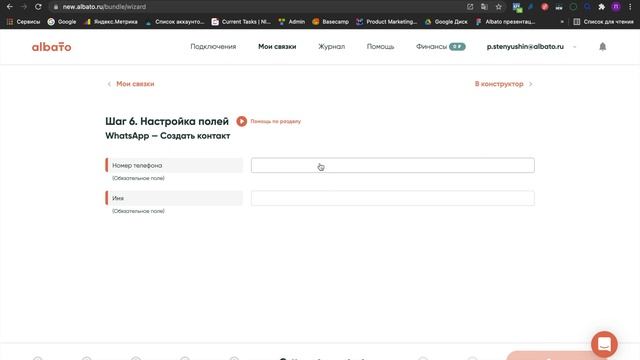640x360 pixels.
Task: Open the Мои связки menu item
Action: 277,47
